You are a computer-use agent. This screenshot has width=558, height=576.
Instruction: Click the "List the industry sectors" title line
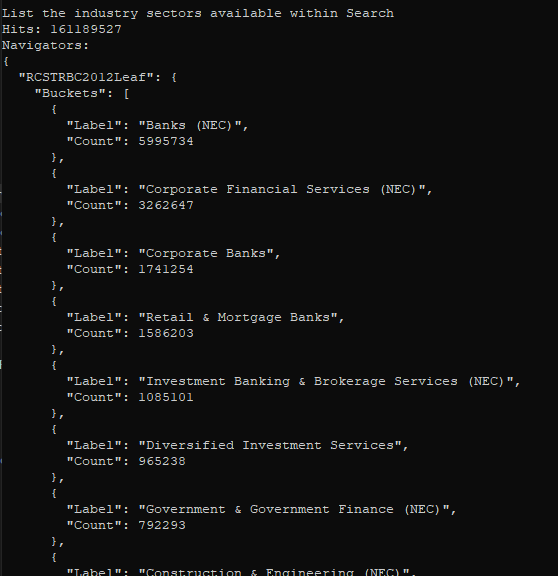(x=198, y=14)
